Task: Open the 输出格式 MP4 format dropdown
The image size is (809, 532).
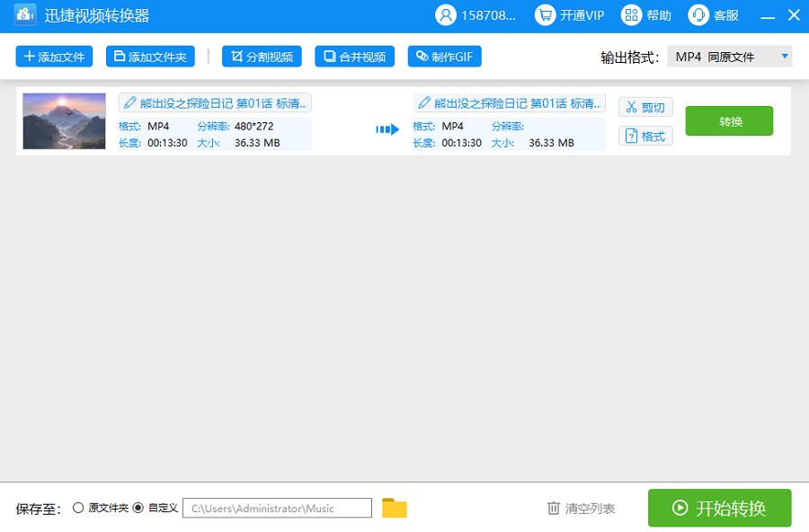Action: pyautogui.click(x=730, y=56)
